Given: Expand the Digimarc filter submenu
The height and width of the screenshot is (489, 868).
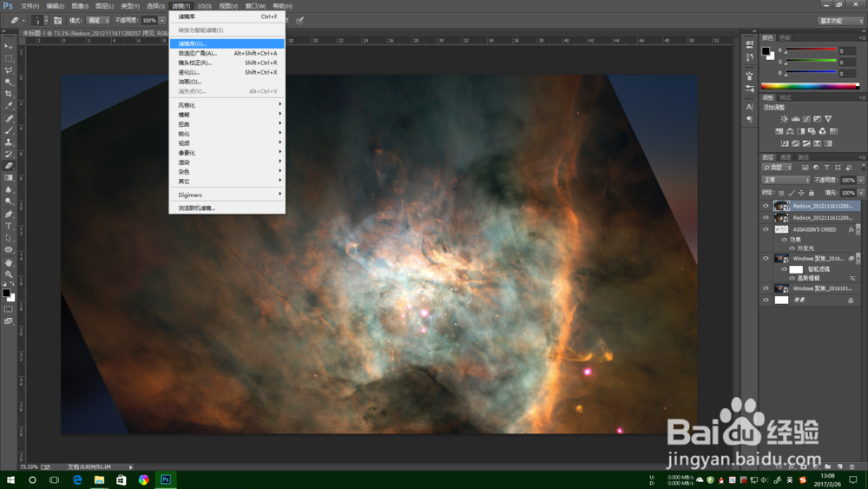Looking at the screenshot, I should coord(227,195).
